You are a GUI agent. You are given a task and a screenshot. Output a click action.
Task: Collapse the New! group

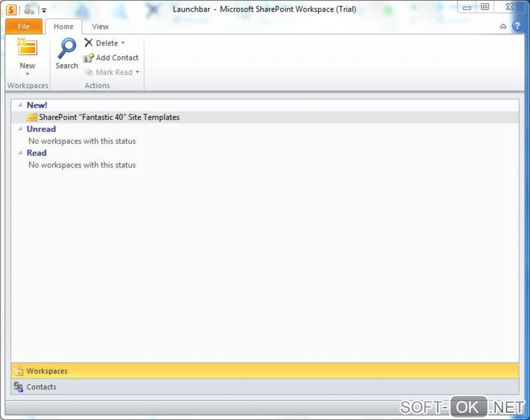pyautogui.click(x=20, y=105)
